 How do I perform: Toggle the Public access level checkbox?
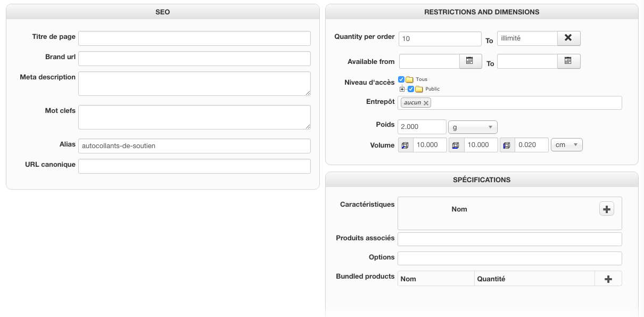tap(411, 89)
